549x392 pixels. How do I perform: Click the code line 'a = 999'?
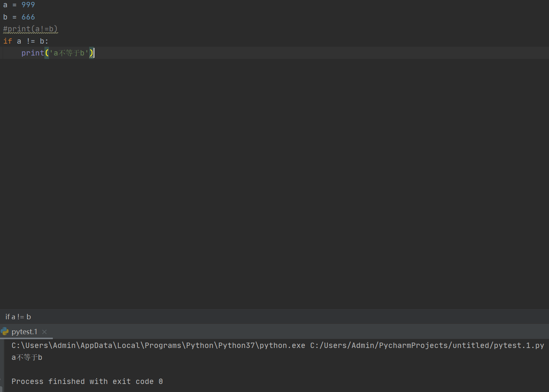click(19, 5)
